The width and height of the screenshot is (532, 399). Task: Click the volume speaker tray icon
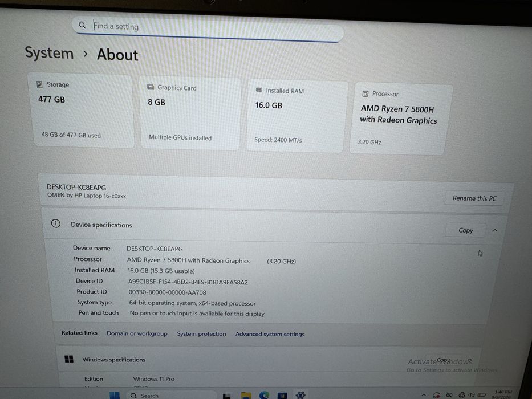[x=471, y=394]
